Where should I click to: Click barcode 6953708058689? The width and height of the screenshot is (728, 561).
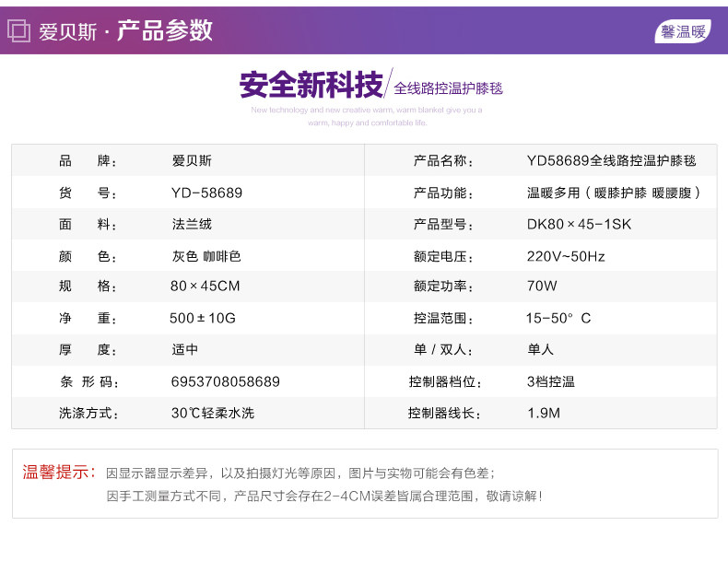[225, 381]
